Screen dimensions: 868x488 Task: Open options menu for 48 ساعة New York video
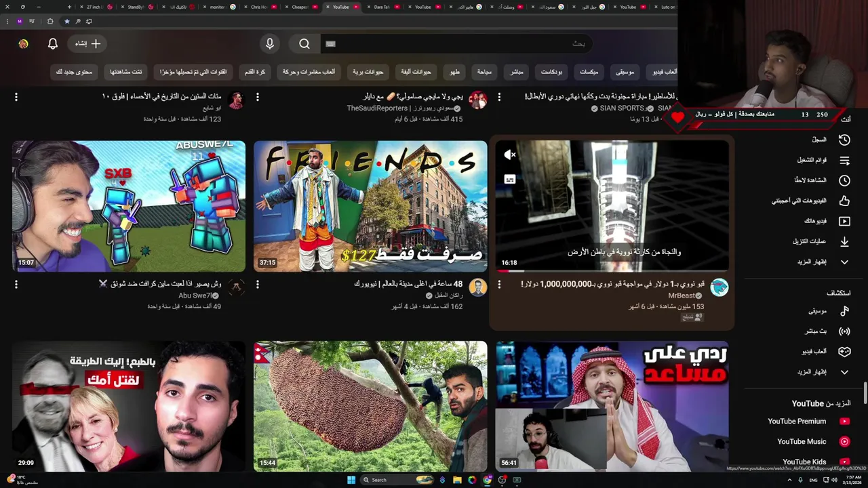[x=258, y=285]
